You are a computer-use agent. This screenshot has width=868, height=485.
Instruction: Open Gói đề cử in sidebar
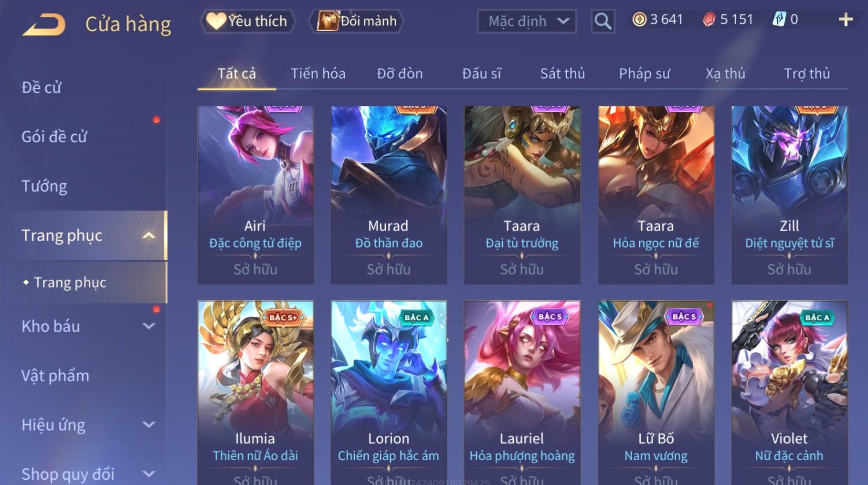click(x=54, y=137)
